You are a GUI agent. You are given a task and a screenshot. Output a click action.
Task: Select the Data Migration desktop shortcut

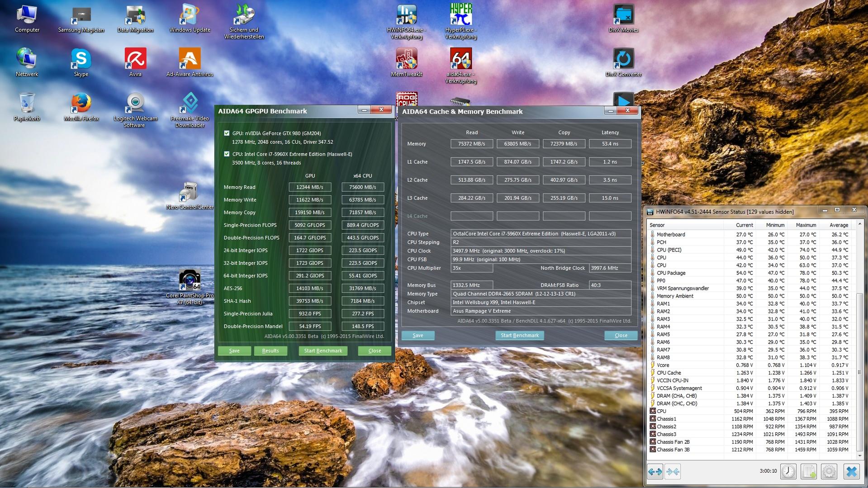pyautogui.click(x=135, y=19)
